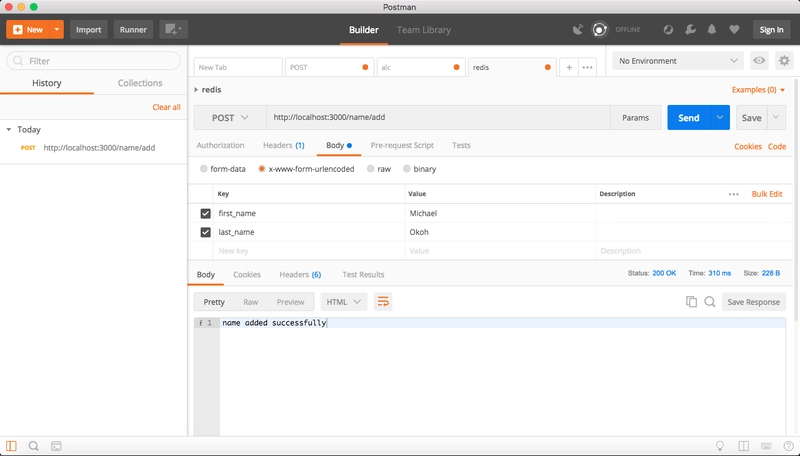This screenshot has height=456, width=800.
Task: Open the Tests request tab
Action: (461, 145)
